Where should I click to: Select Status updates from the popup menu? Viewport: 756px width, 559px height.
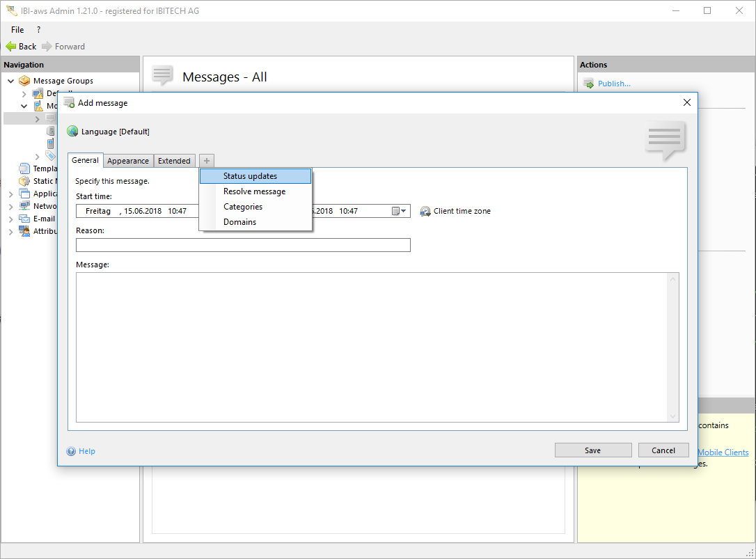point(250,176)
